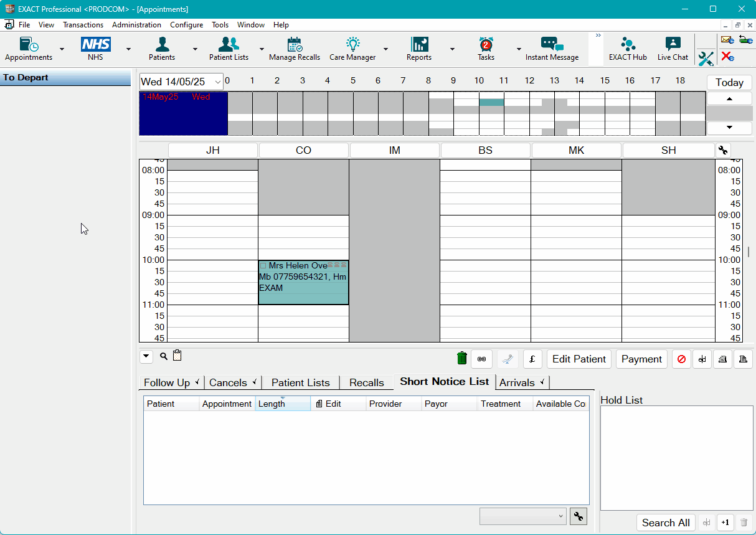Click the chain link icon button
The height and width of the screenshot is (535, 756).
click(481, 359)
